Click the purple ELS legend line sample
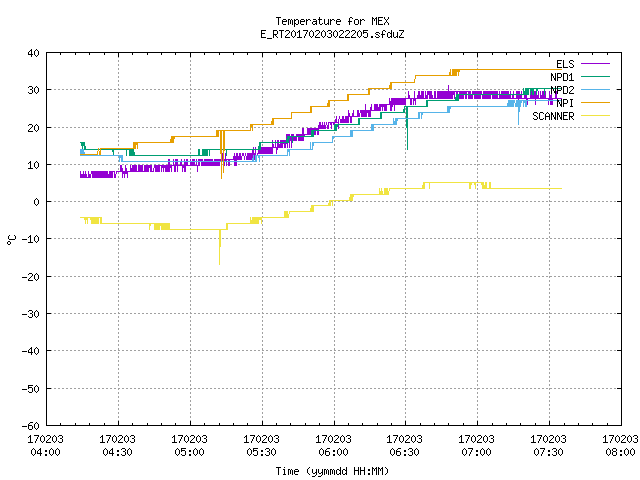 click(595, 64)
